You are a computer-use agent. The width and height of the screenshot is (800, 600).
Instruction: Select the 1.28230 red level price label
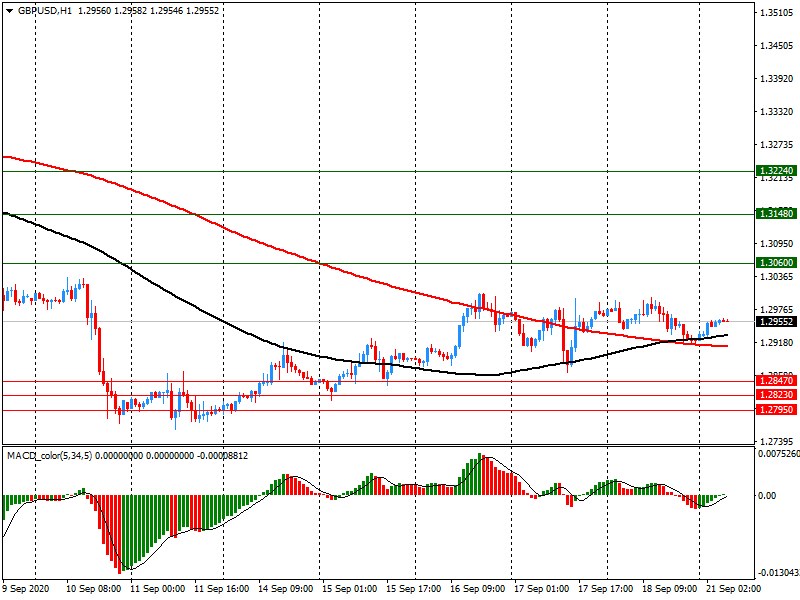click(776, 395)
